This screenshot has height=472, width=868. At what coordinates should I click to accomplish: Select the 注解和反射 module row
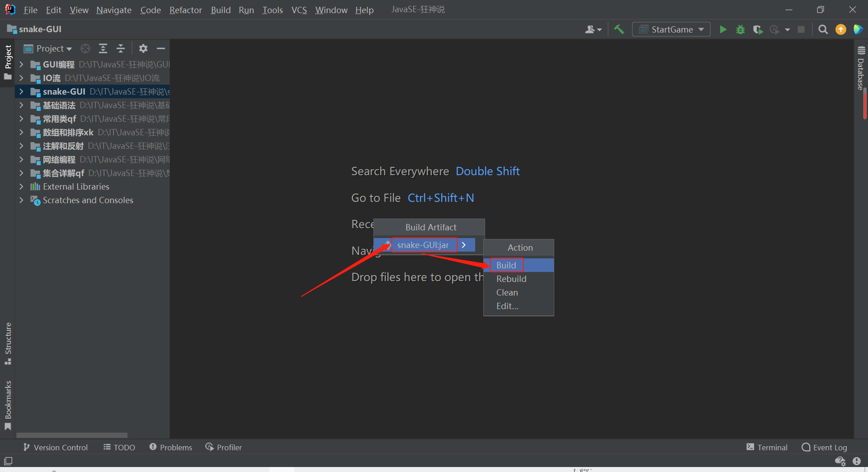tap(93, 146)
